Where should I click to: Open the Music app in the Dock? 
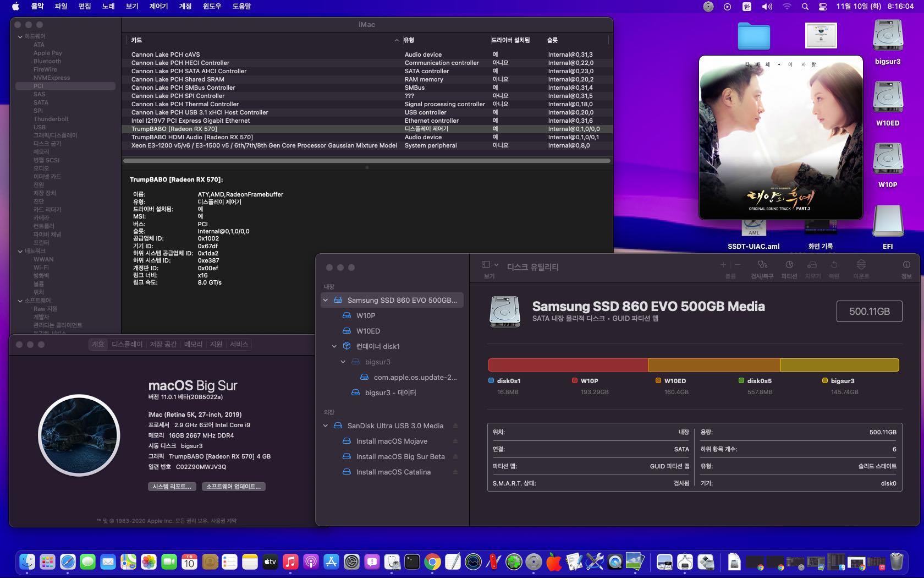pyautogui.click(x=290, y=561)
